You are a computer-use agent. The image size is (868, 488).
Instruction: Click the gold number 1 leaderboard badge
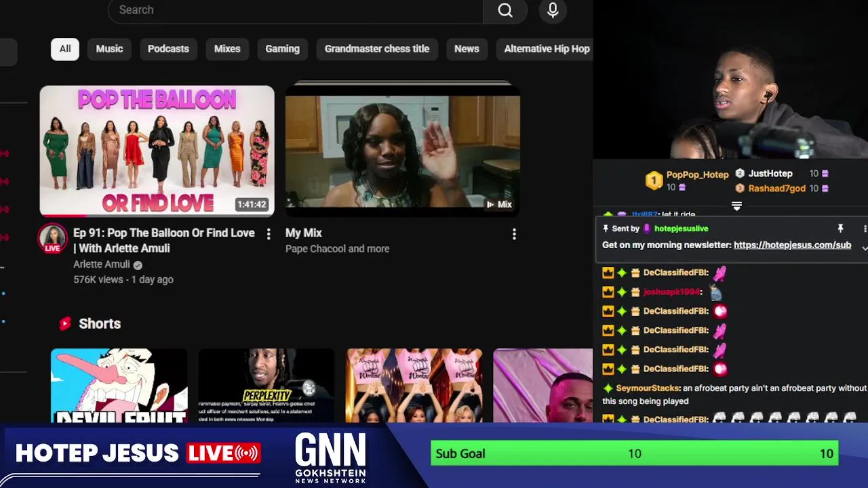pos(654,180)
